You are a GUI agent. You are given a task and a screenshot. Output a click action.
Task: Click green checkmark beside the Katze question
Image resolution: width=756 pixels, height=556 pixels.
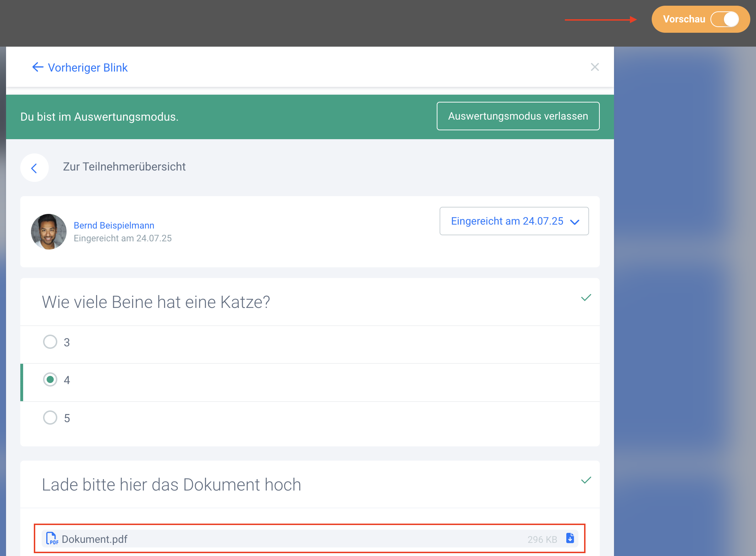coord(586,298)
